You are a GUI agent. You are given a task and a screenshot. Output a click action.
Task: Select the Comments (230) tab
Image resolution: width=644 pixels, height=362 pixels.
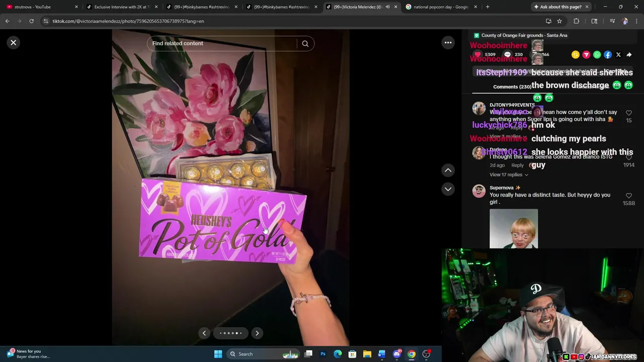click(512, 86)
